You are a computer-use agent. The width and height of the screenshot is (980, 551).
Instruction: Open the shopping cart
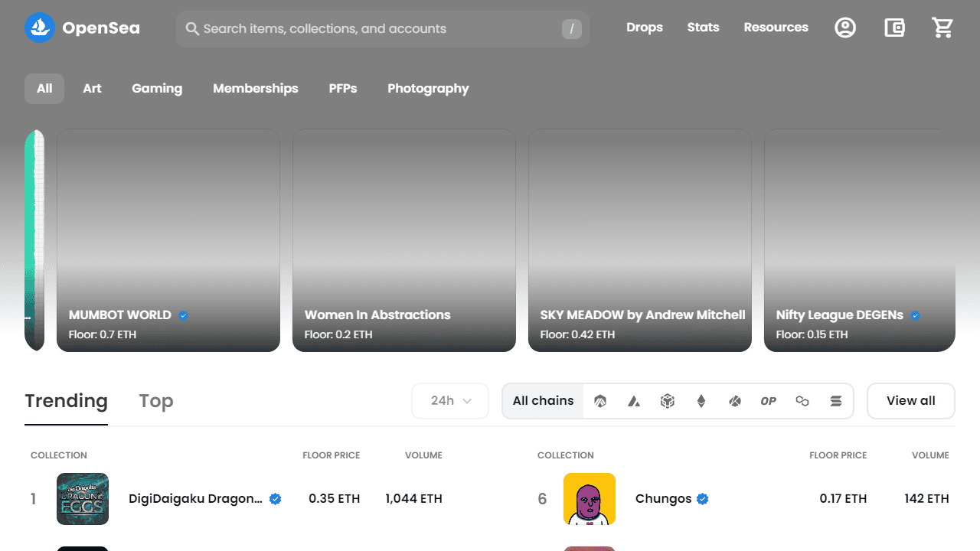tap(942, 28)
